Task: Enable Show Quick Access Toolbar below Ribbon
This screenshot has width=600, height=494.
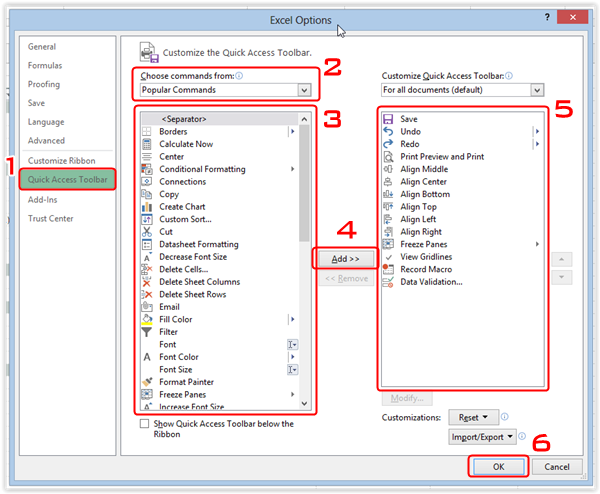Action: (144, 424)
